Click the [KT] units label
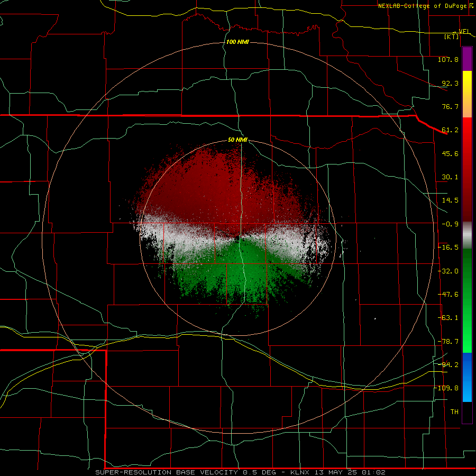Viewport: 476px width, 476px height. 452,36
